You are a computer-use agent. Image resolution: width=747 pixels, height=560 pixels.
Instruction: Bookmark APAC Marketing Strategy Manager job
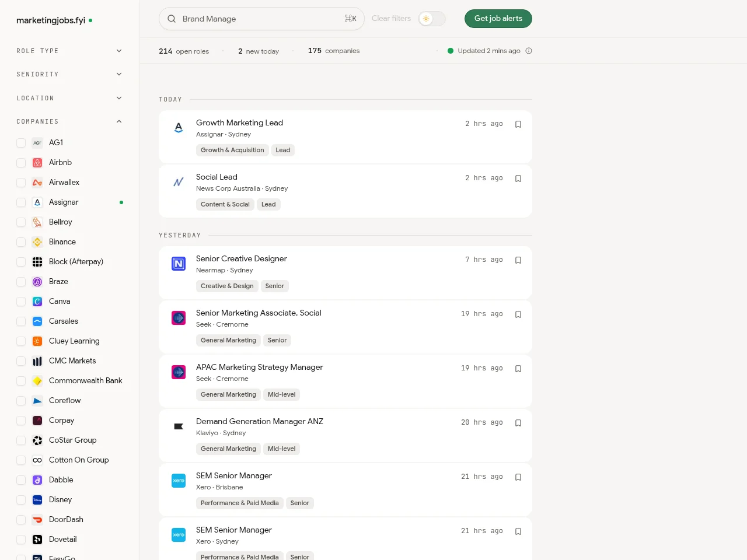point(518,369)
